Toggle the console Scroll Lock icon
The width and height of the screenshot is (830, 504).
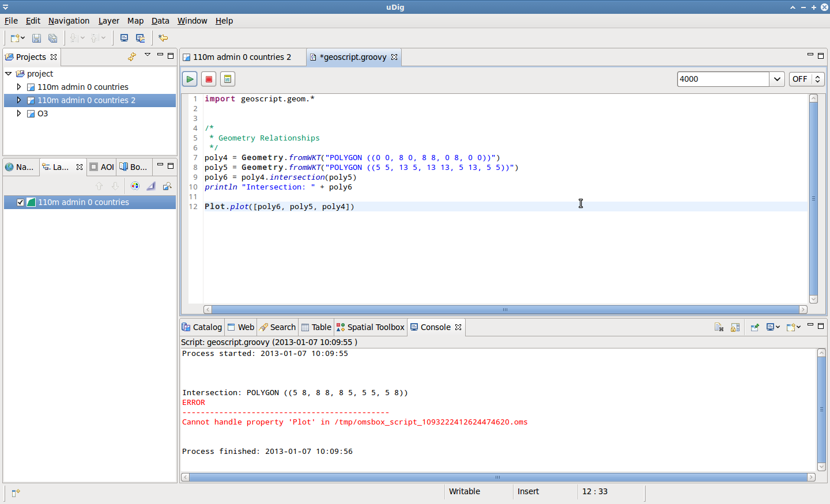point(735,327)
